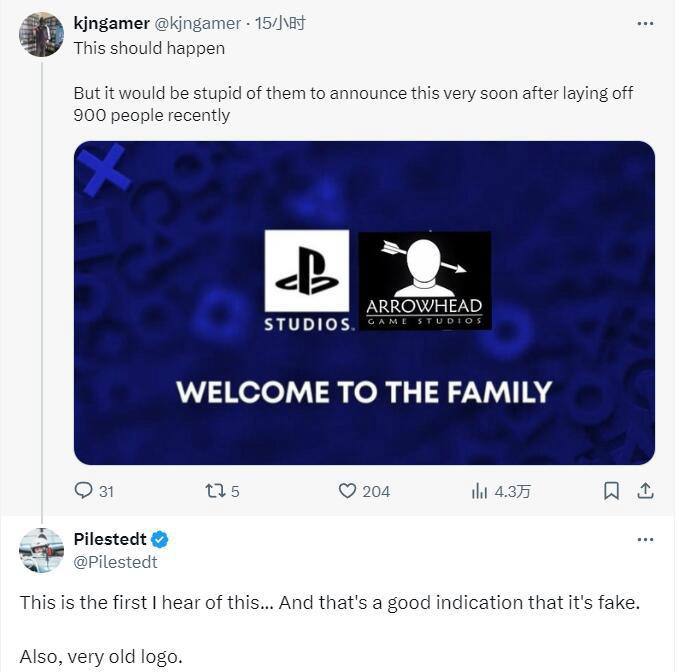Screen dimensions: 679x672
Task: Click the 204 likes count
Action: (376, 491)
